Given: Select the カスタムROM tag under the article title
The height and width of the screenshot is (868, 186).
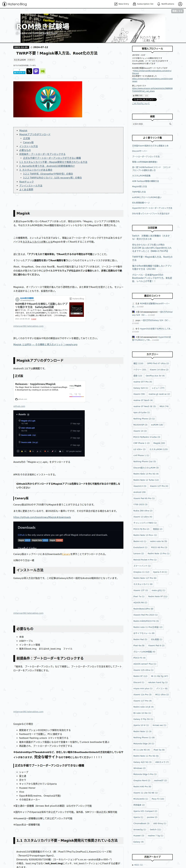Looking at the screenshot, I should coord(20,60).
